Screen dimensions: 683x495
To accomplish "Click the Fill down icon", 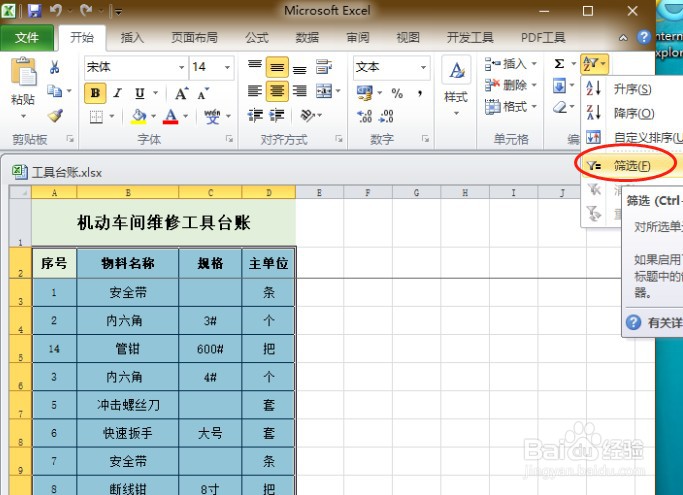I will [559, 85].
